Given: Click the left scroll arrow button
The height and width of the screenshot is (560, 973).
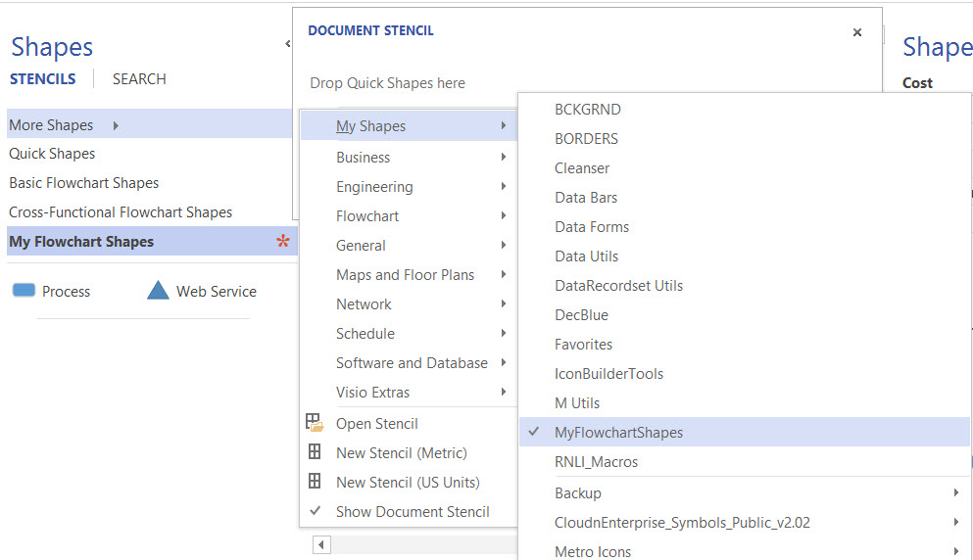Looking at the screenshot, I should pos(321,544).
